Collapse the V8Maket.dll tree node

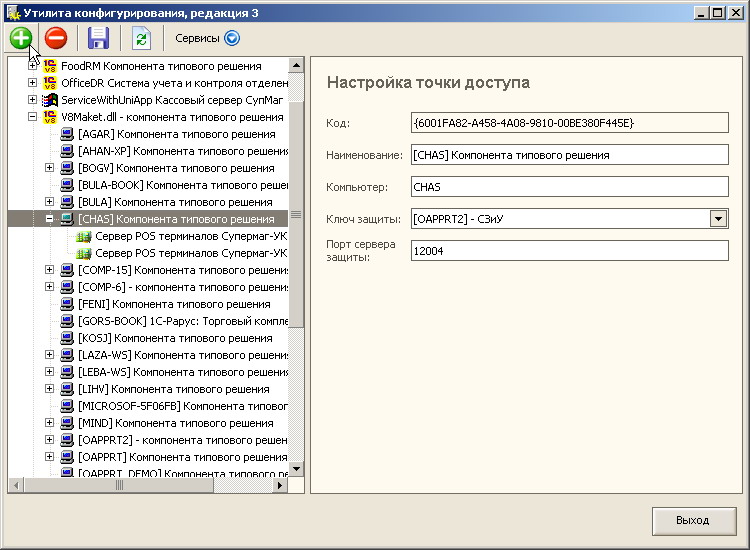(33, 117)
